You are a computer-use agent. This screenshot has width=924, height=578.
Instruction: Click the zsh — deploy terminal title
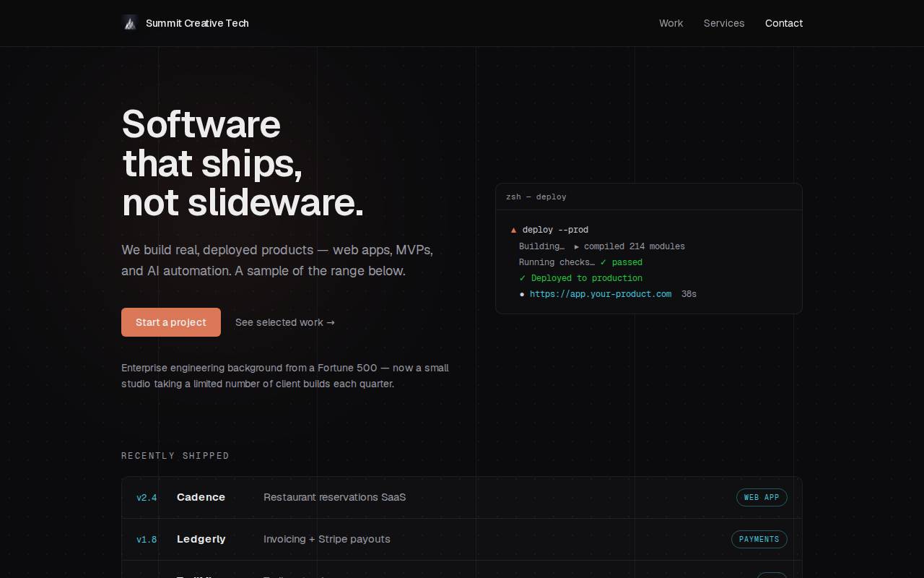(x=536, y=197)
